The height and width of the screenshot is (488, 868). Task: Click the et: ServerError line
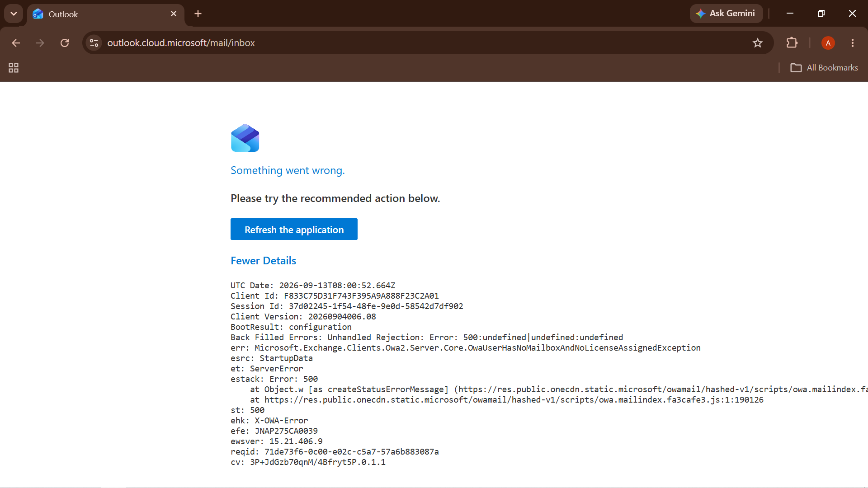click(x=267, y=369)
